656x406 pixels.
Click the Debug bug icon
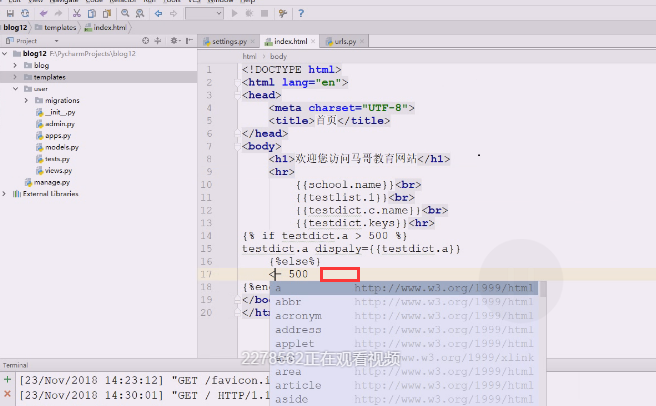point(249,13)
